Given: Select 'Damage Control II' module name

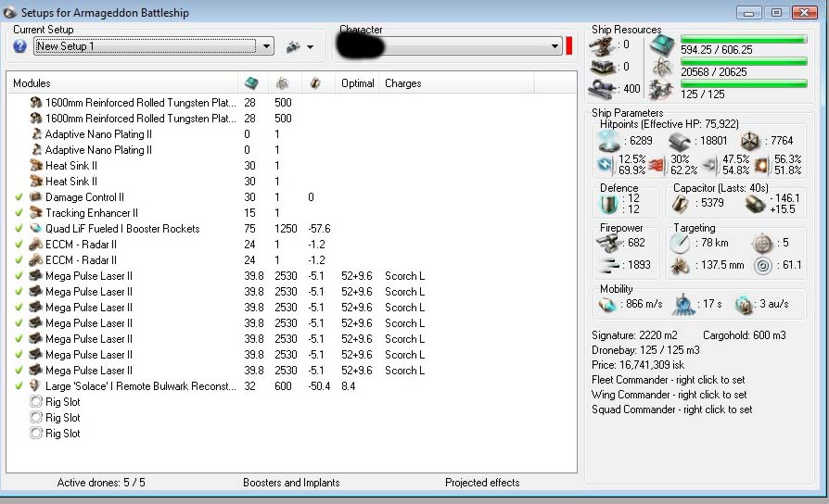Looking at the screenshot, I should click(x=84, y=197).
